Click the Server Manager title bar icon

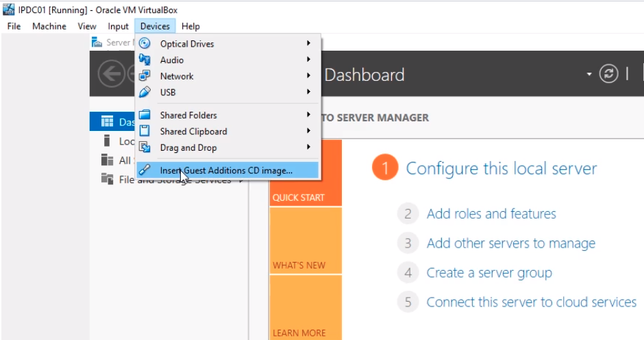[97, 42]
